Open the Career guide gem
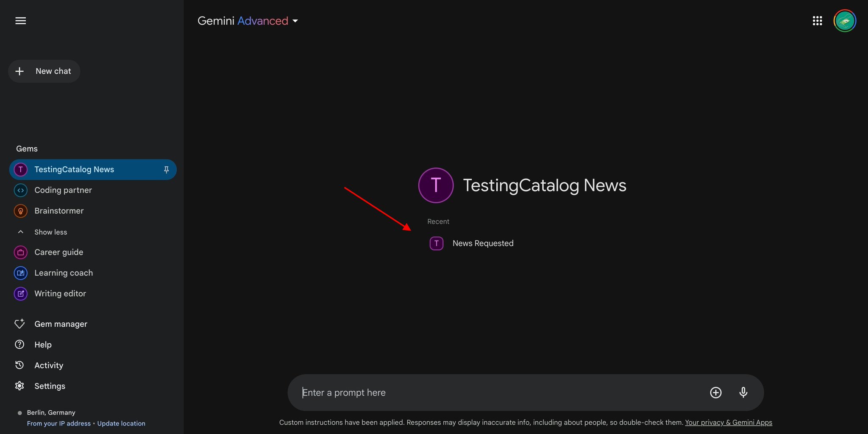 (93, 252)
